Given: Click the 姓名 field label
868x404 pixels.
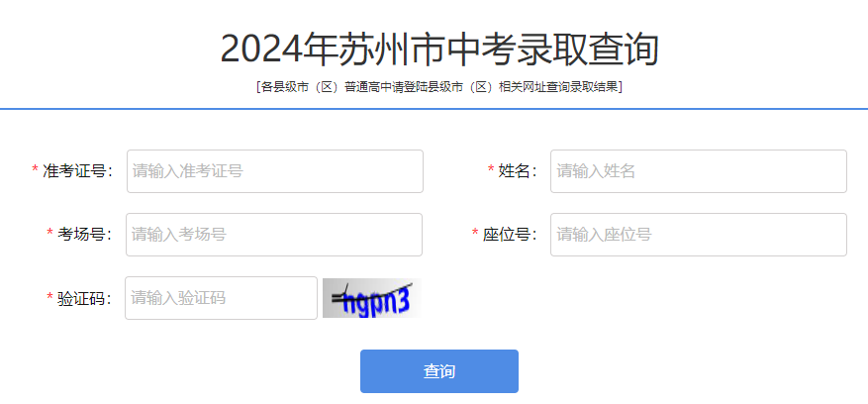Looking at the screenshot, I should 519,171.
